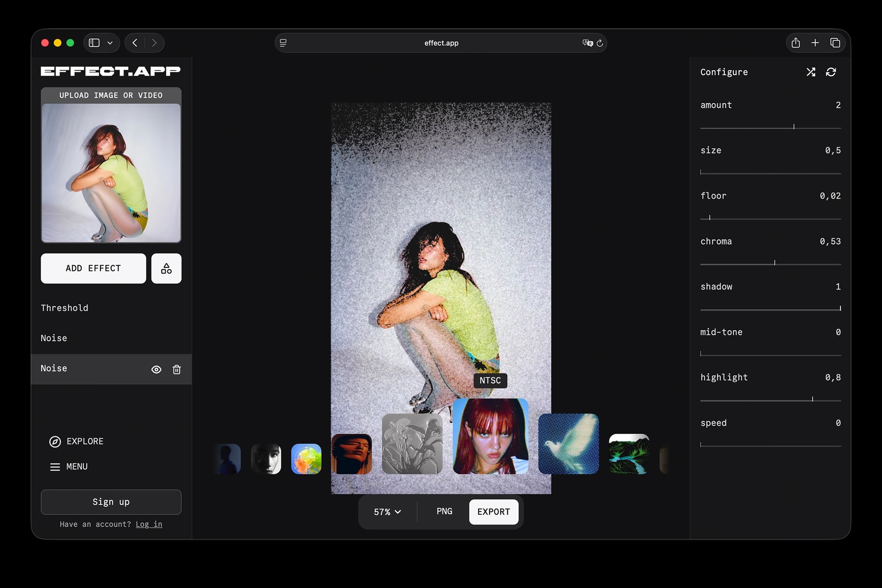The height and width of the screenshot is (588, 882).
Task: Click the translate page icon in address bar
Action: click(x=587, y=43)
